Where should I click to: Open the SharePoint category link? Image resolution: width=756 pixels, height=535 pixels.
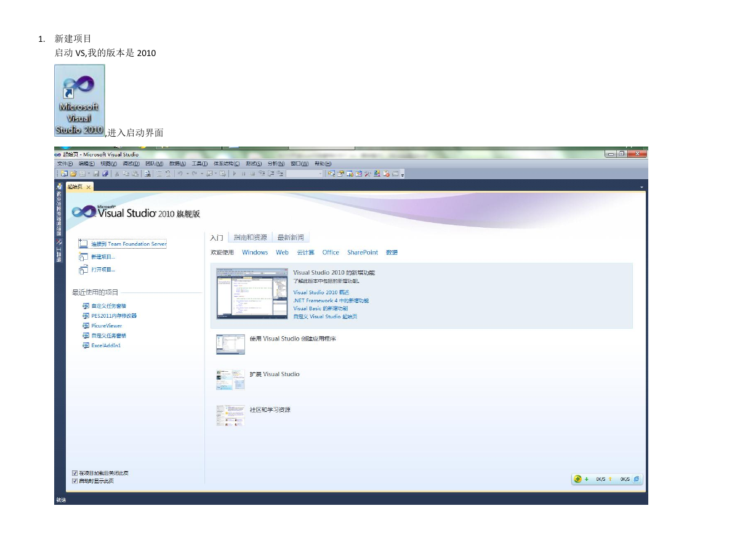(363, 252)
